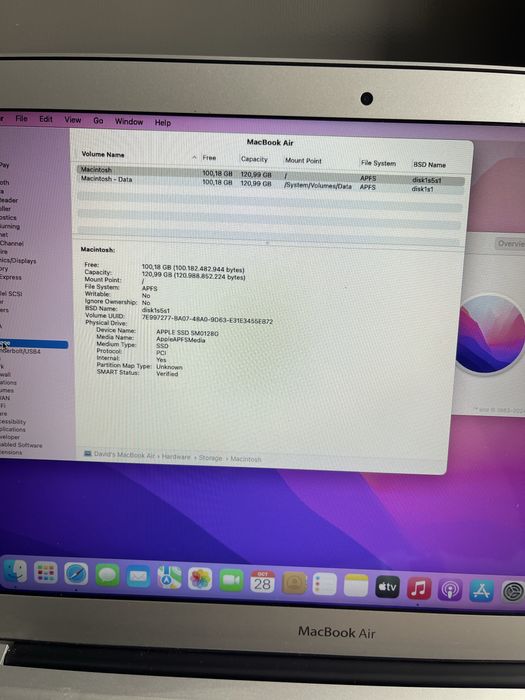Open System Preferences from the Dock

tap(512, 592)
